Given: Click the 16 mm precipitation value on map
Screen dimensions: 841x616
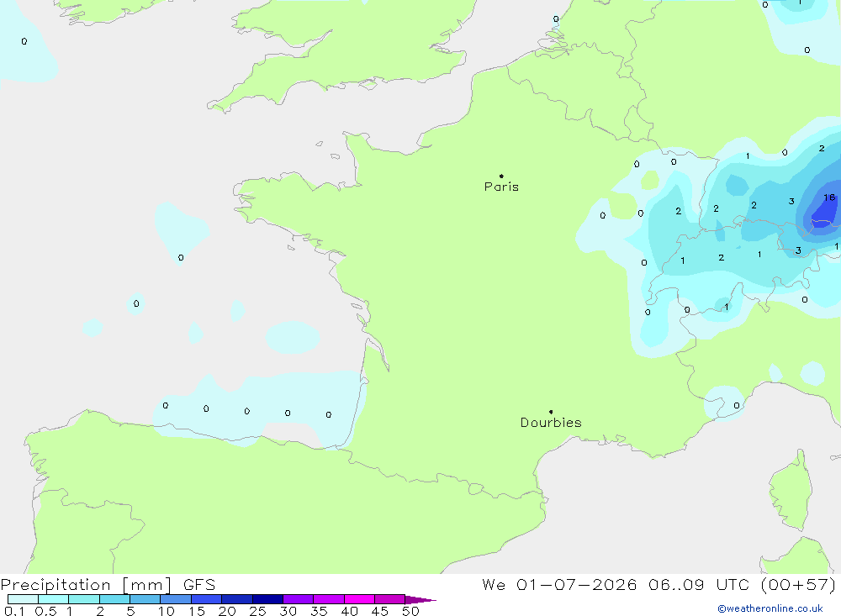Looking at the screenshot, I should [x=829, y=197].
